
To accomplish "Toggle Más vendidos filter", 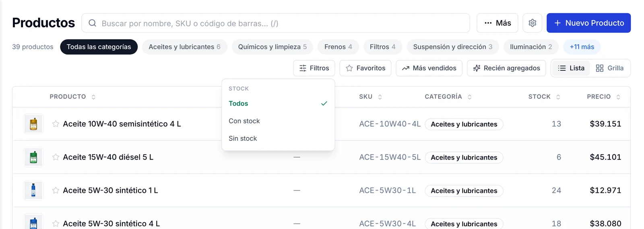I will point(429,68).
